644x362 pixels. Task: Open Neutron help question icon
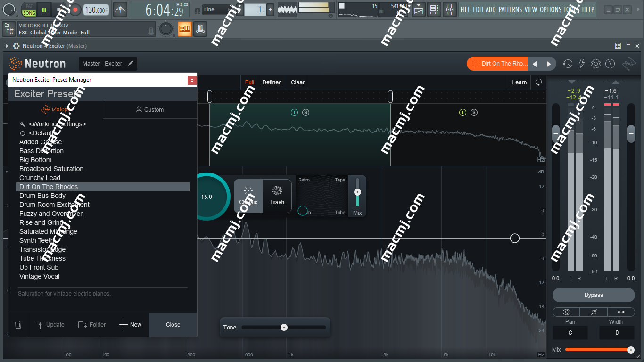pyautogui.click(x=610, y=64)
